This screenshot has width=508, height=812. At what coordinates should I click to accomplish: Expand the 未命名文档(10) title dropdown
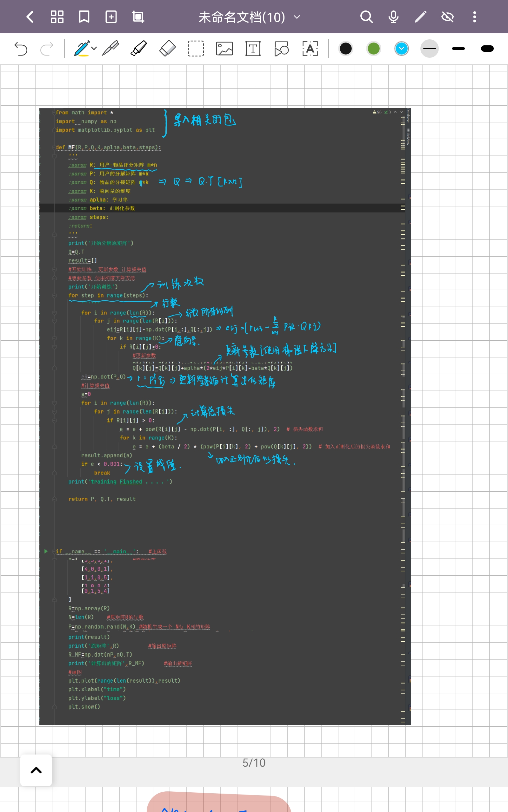click(x=297, y=17)
